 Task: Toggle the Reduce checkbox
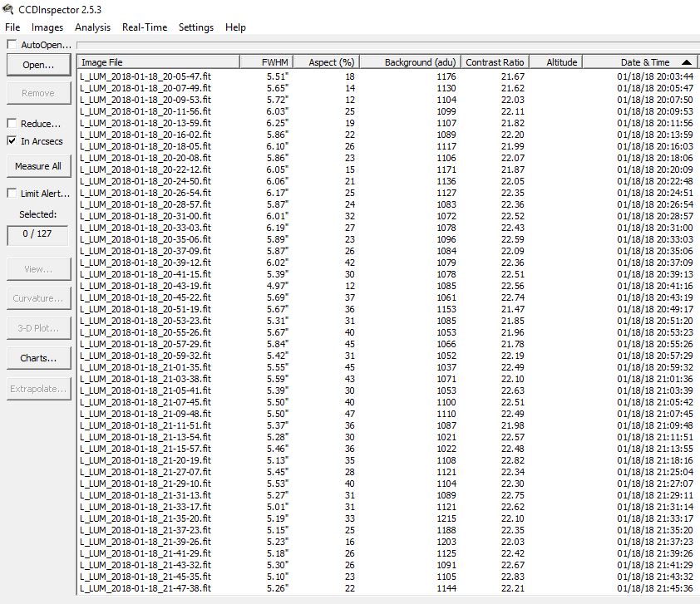(12, 124)
